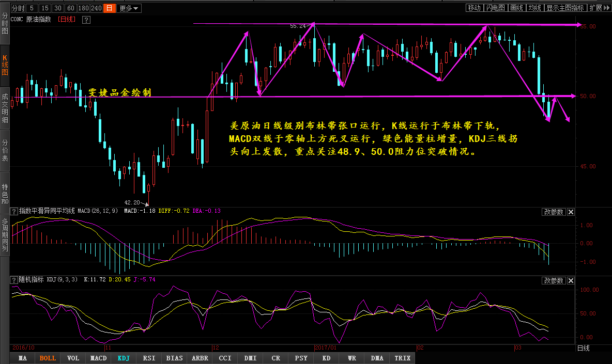Screen dimensions: 612x364
Task: Switch to the 60-minute period
Action: point(71,8)
